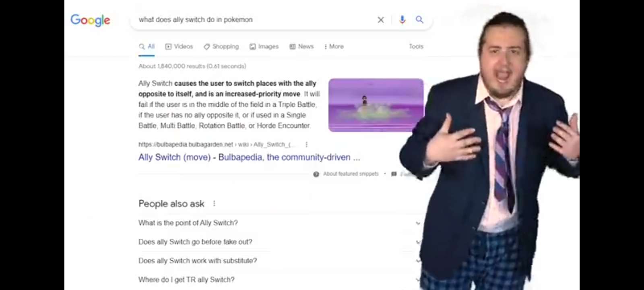This screenshot has width=644, height=290.
Task: Click the feedback flag icon beside snippets
Action: pyautogui.click(x=394, y=174)
